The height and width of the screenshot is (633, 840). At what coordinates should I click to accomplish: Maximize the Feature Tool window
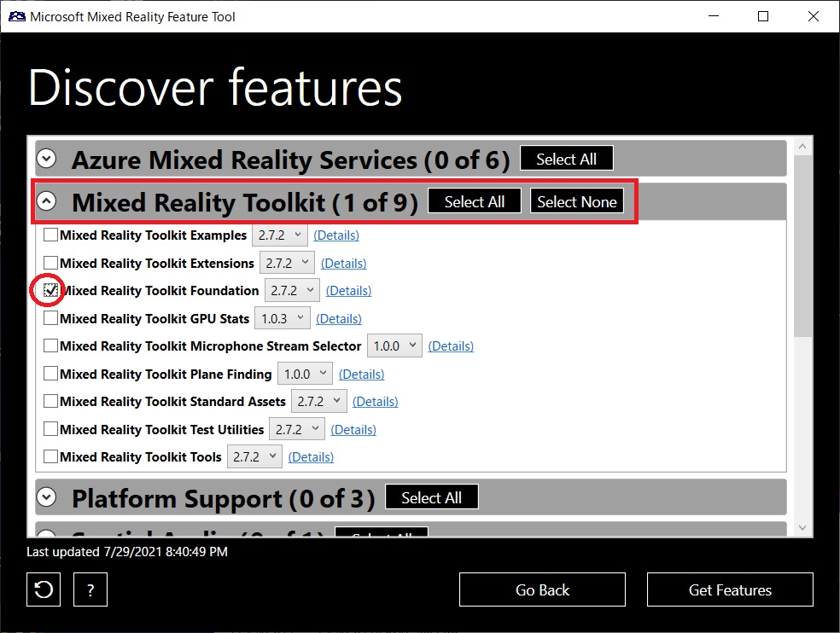(x=763, y=16)
